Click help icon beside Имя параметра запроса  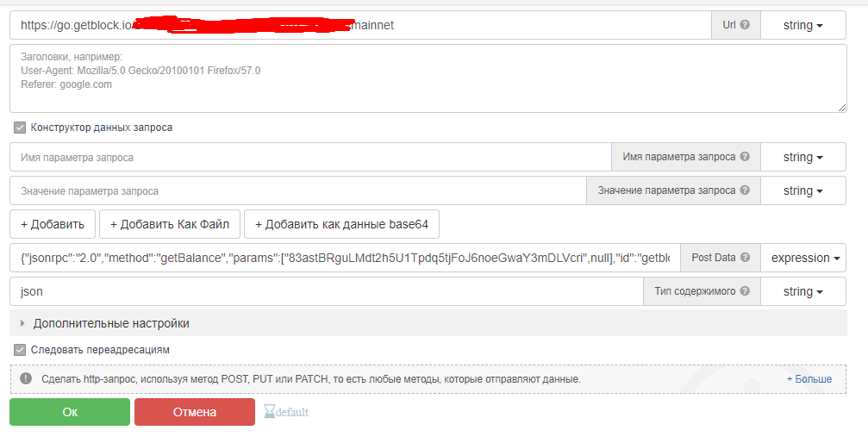pyautogui.click(x=745, y=157)
